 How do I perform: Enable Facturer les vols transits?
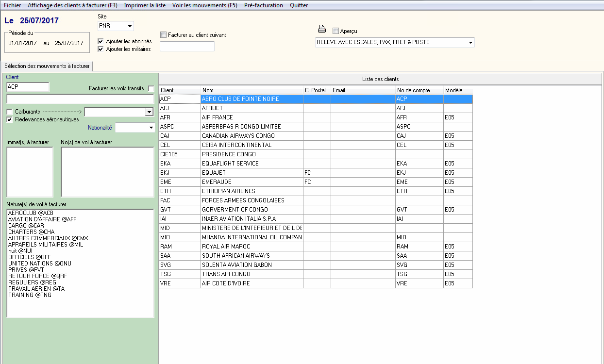click(x=151, y=88)
